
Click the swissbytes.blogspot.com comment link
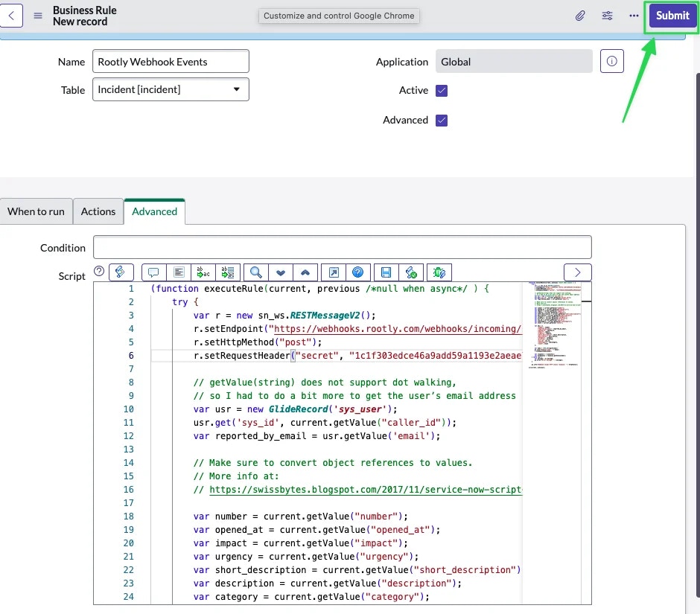[x=366, y=490]
